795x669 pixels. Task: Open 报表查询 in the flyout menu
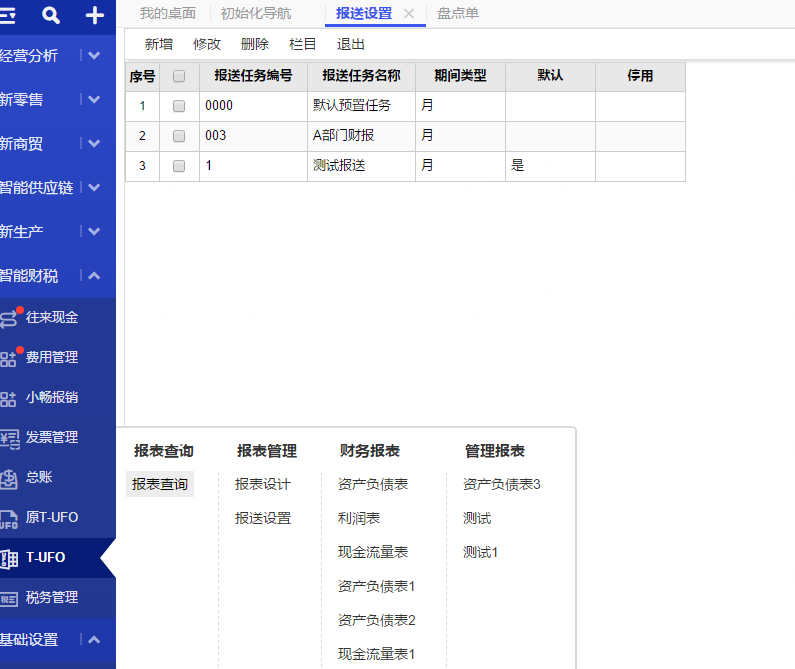[x=160, y=484]
